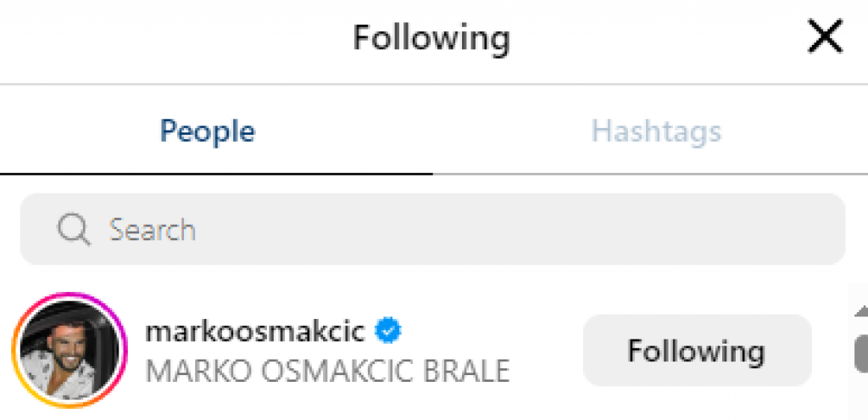
Task: Click the markoosmakcic username link
Action: pos(256,331)
